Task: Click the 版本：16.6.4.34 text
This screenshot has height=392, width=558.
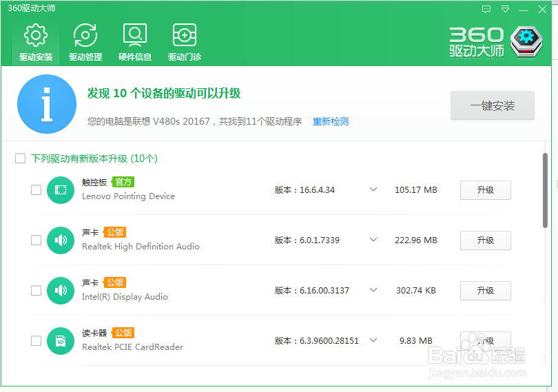Action: (304, 190)
